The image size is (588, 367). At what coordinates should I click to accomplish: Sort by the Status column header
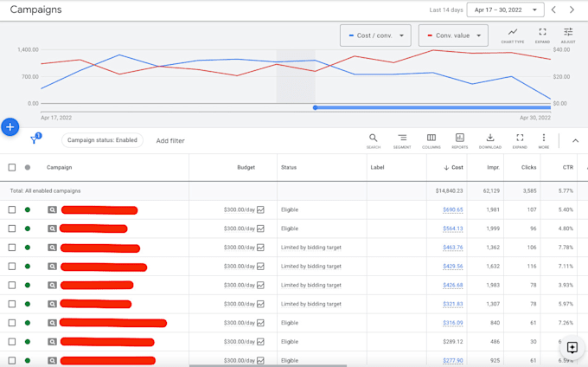click(x=289, y=167)
